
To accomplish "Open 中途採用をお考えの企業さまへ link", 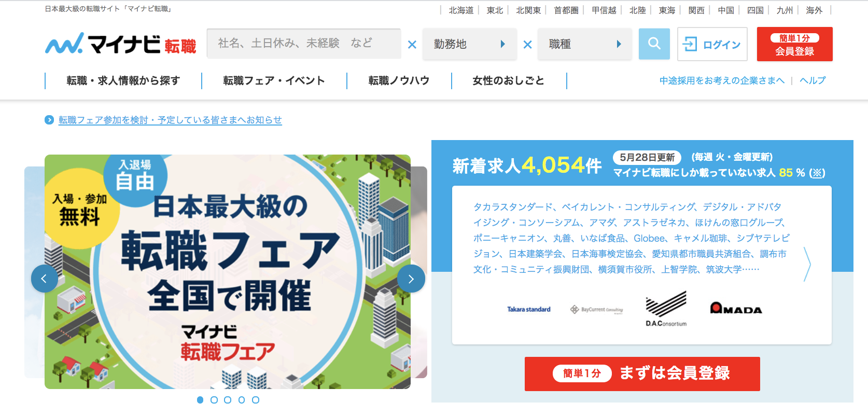I will (x=722, y=80).
